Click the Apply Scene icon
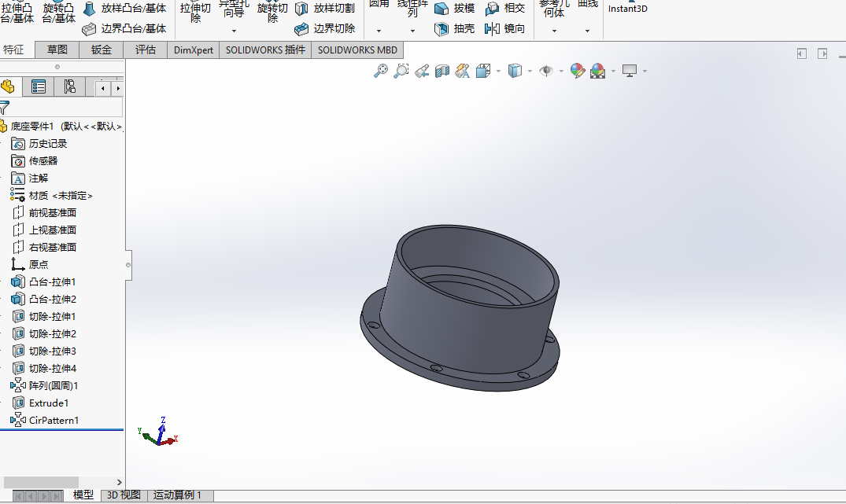The height and width of the screenshot is (504, 846). click(598, 71)
